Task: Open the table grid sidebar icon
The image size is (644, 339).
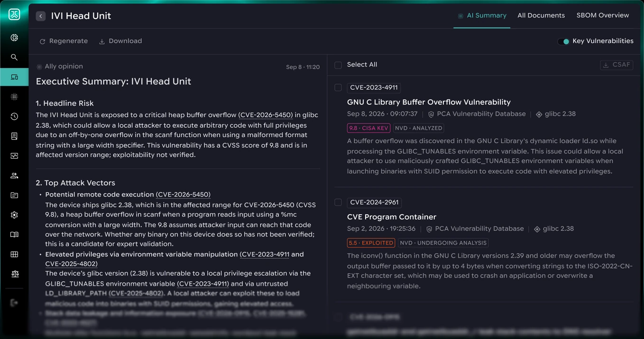Action: tap(14, 254)
